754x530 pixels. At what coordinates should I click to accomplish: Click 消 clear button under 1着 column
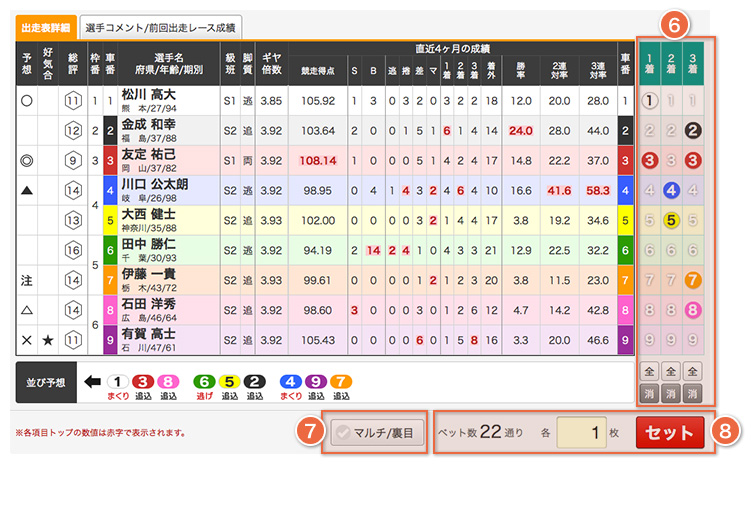point(649,393)
